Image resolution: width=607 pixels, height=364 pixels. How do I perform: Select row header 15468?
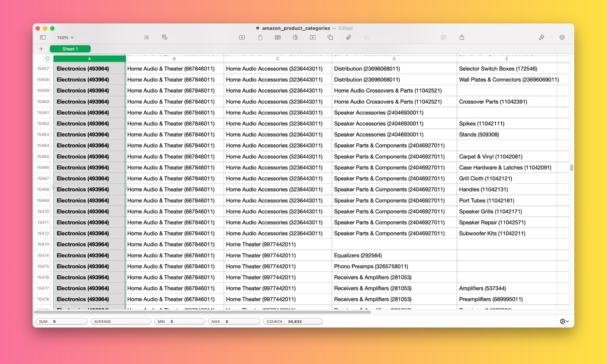pos(43,189)
